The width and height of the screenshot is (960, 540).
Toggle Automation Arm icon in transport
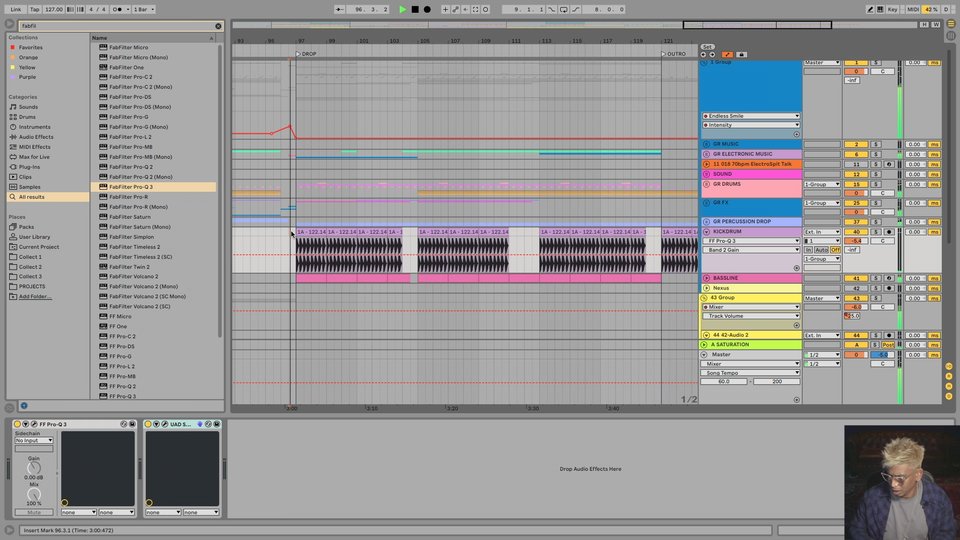pos(456,9)
